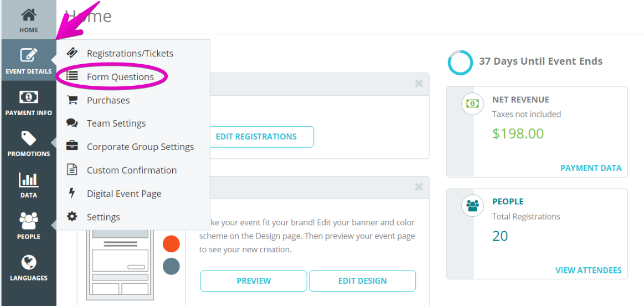
Task: Select the Event Details pencil icon
Action: [29, 55]
